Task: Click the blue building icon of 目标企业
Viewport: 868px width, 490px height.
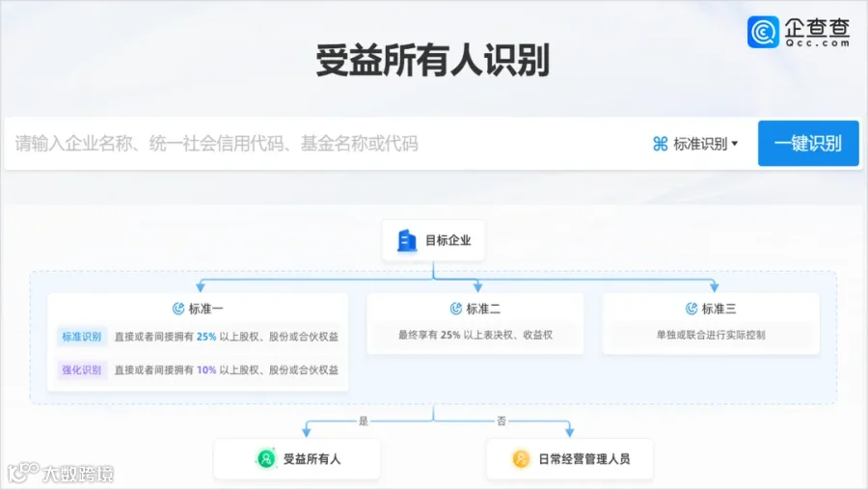Action: coord(407,241)
